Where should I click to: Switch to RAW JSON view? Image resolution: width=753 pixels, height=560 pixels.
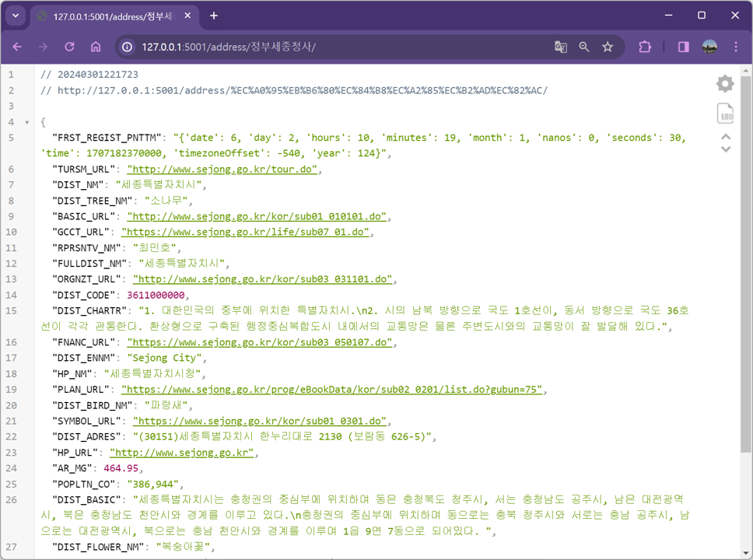[x=726, y=114]
